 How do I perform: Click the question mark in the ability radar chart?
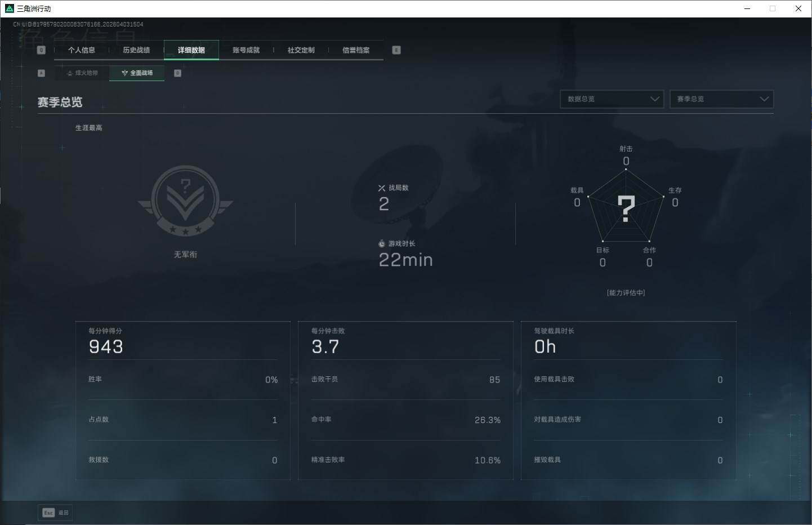pyautogui.click(x=626, y=208)
